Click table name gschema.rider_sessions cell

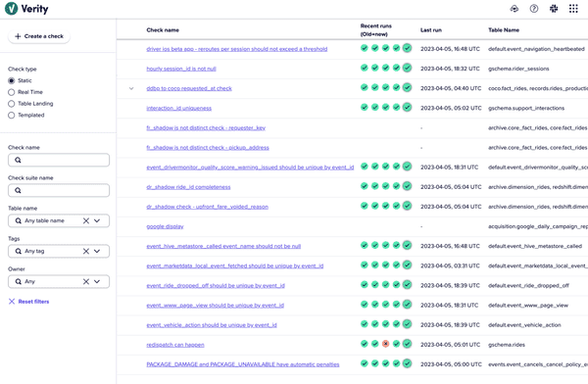[518, 69]
